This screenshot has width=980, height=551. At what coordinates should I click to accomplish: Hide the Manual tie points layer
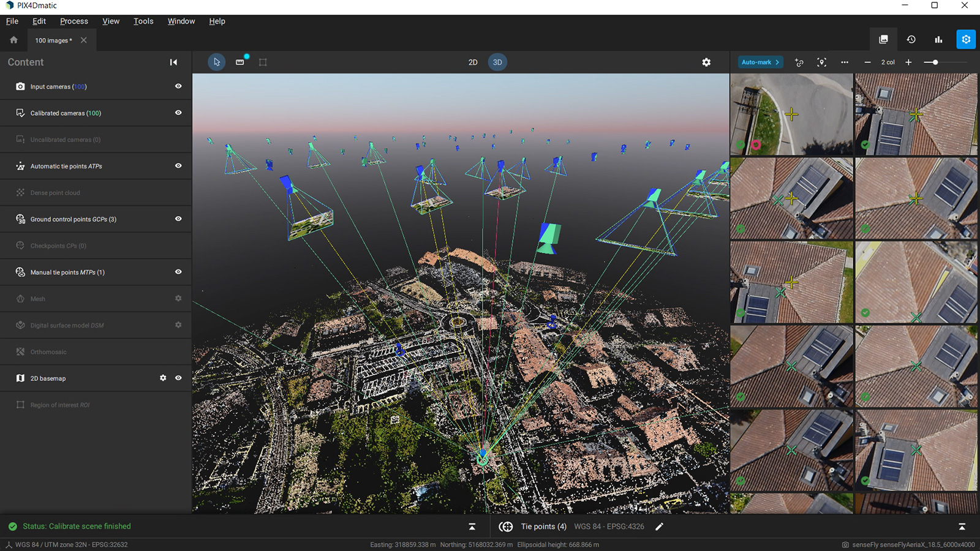178,272
